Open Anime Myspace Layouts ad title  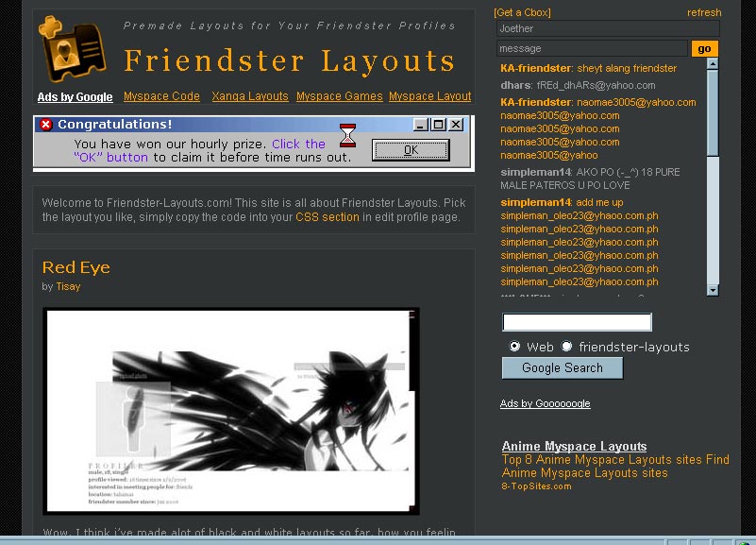tap(574, 446)
